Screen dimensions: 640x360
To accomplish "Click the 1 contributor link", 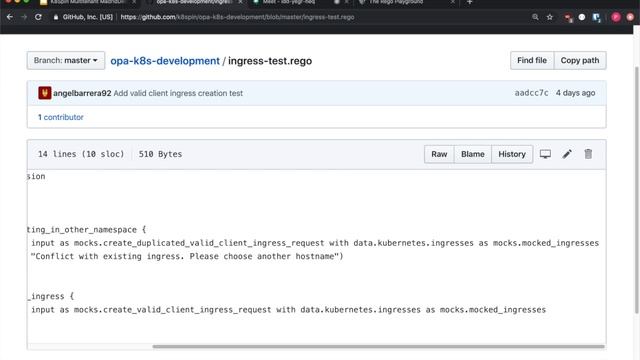I will pyautogui.click(x=61, y=117).
